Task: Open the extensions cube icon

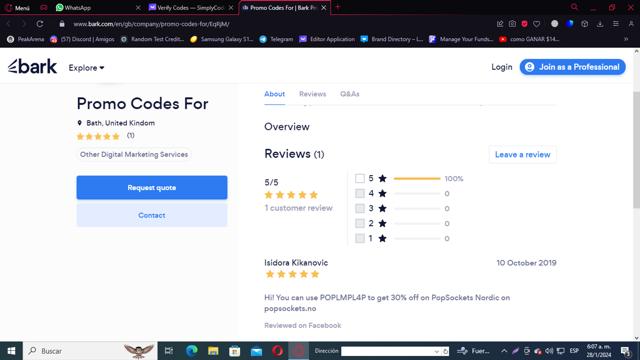Action: click(x=584, y=24)
